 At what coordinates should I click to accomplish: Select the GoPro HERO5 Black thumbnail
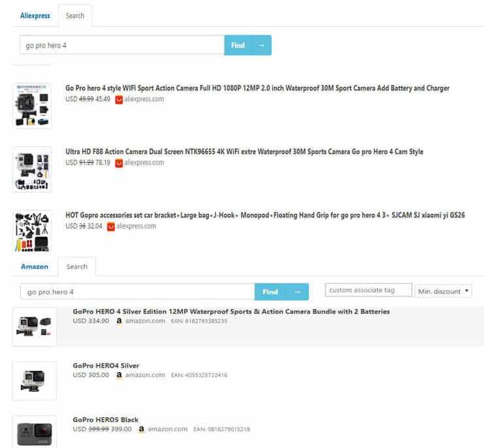tap(35, 432)
